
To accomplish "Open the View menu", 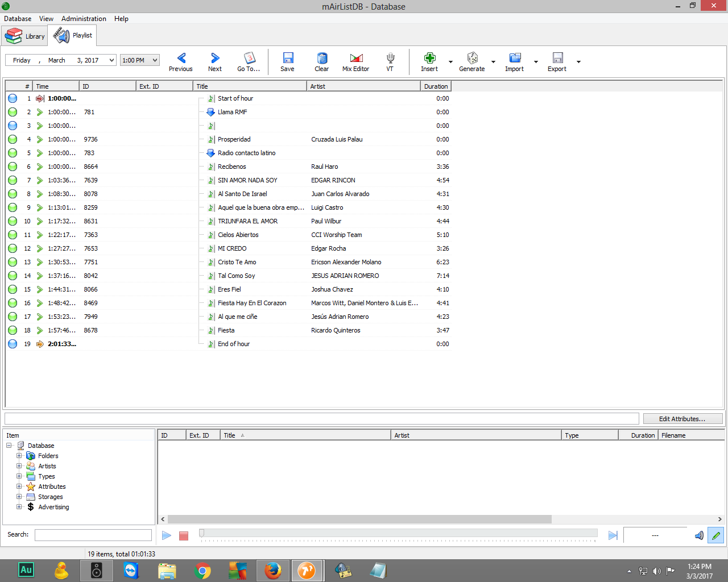I will click(x=46, y=19).
